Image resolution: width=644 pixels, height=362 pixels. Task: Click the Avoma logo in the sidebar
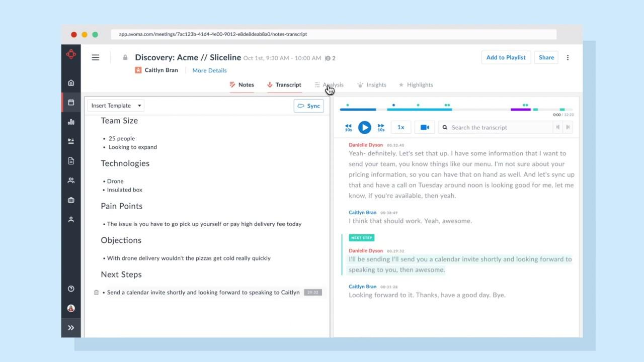pos(71,54)
